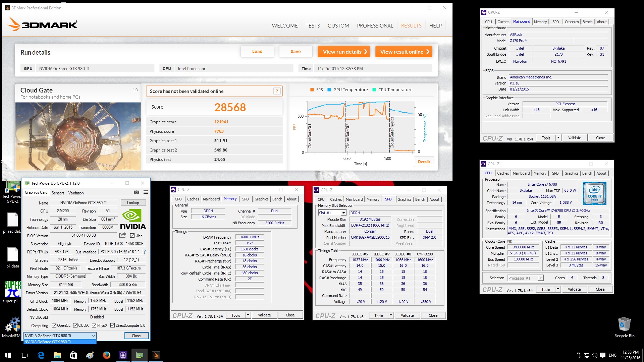Click the volume icon in system tray
Image resolution: width=644 pixels, height=362 pixels.
(595, 355)
